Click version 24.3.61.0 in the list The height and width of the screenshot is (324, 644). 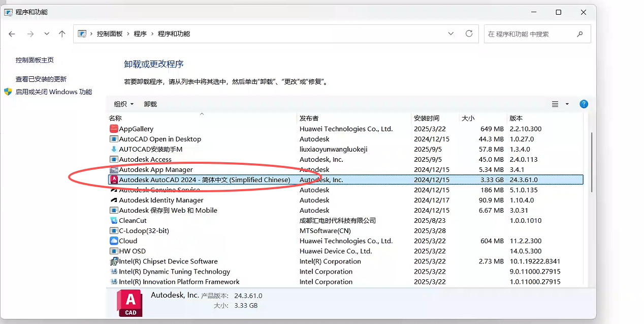coord(524,180)
